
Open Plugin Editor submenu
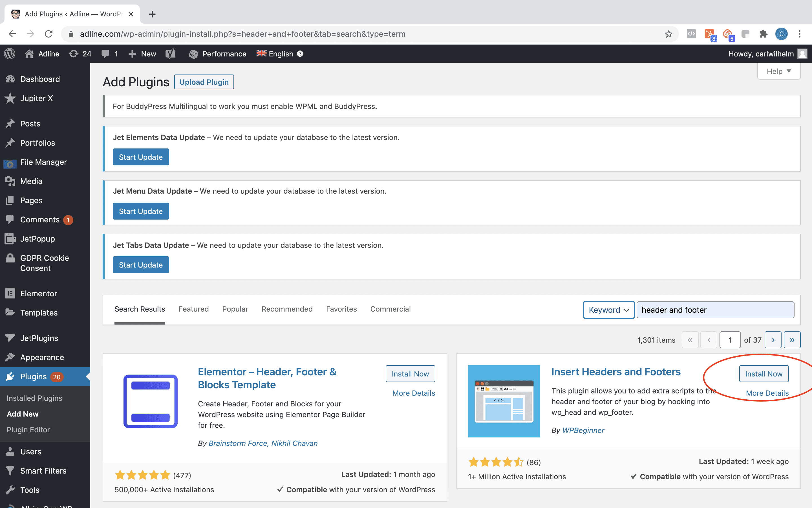28,429
